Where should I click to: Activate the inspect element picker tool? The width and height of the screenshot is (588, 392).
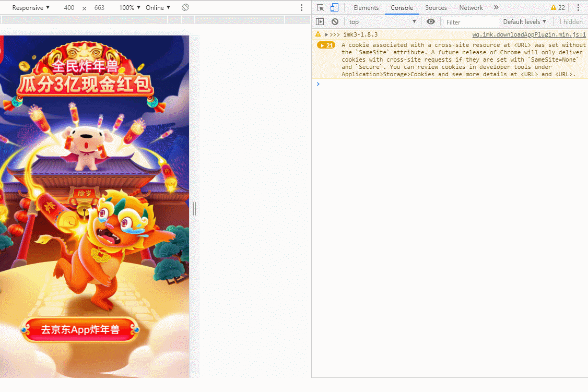click(x=320, y=8)
